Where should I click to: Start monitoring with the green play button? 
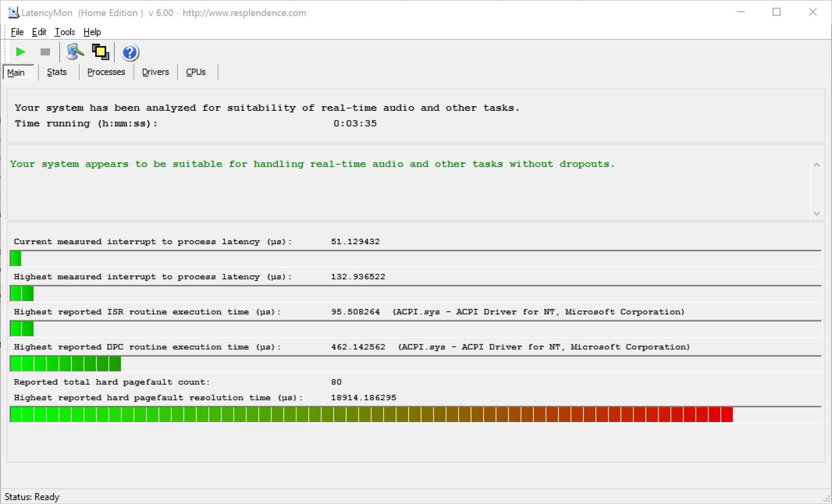click(20, 52)
